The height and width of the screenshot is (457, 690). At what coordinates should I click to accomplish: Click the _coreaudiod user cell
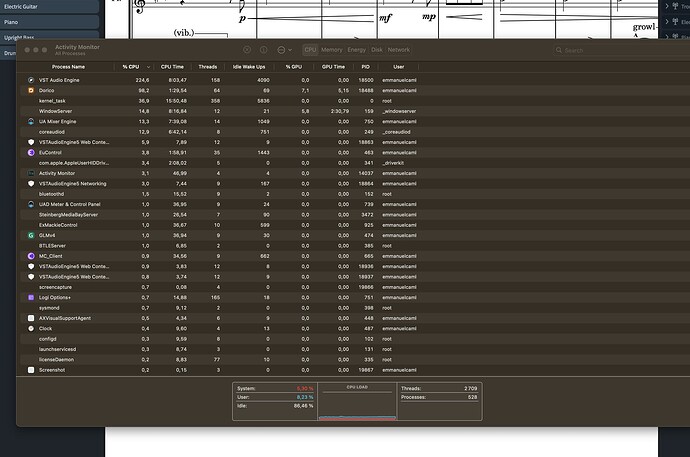click(x=396, y=132)
